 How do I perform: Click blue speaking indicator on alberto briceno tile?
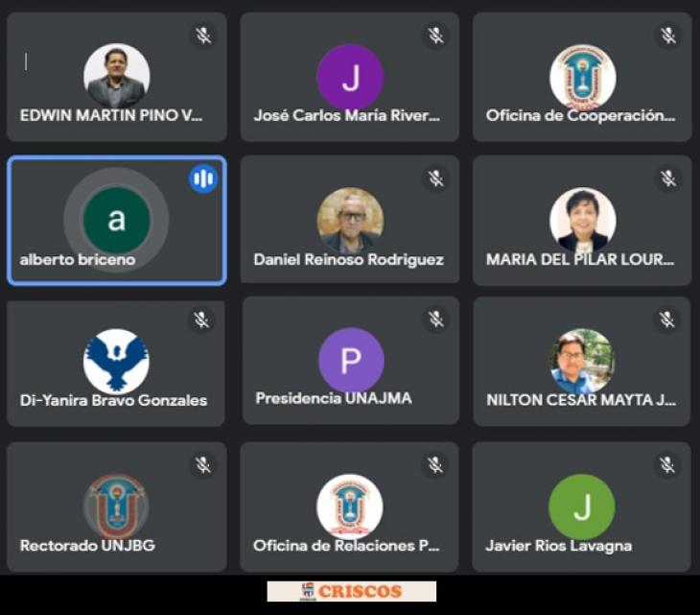tap(203, 178)
